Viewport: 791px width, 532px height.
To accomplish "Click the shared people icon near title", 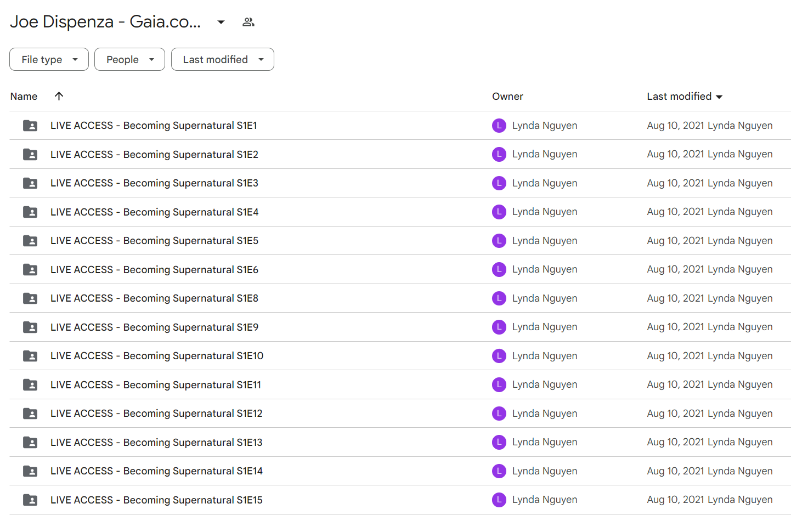I will point(248,22).
